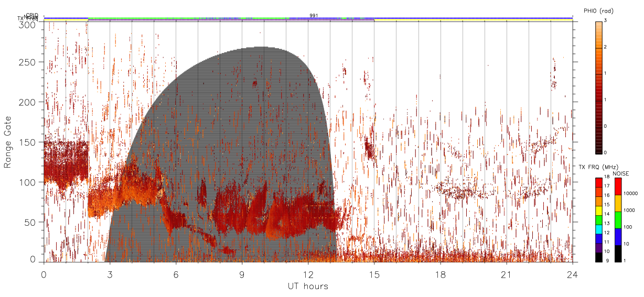Screen dimensions: 644x297
Task: Click TX FRQ legend label "16"
Action: [607, 195]
